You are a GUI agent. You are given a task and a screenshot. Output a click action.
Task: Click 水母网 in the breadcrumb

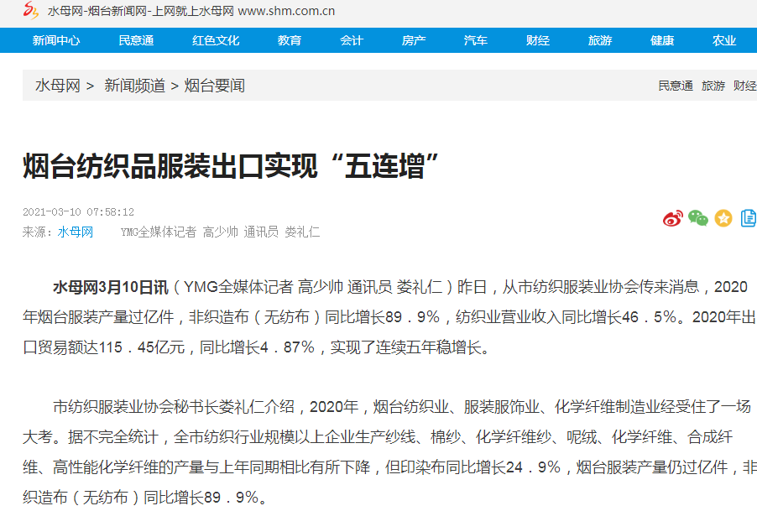click(57, 86)
